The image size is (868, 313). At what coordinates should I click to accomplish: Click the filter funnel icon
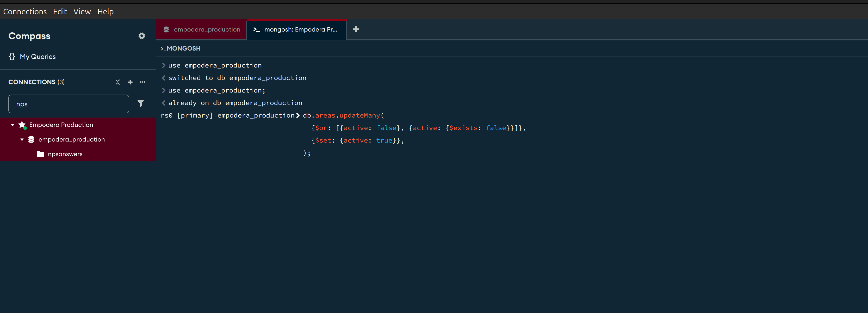point(140,104)
